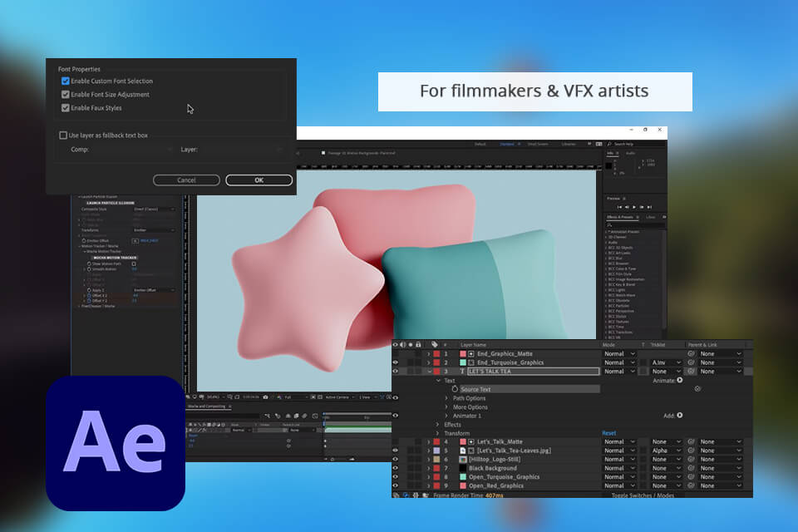798x532 pixels.
Task: Hide the Open_Red_Graphics layer eye toggle
Action: [396, 485]
